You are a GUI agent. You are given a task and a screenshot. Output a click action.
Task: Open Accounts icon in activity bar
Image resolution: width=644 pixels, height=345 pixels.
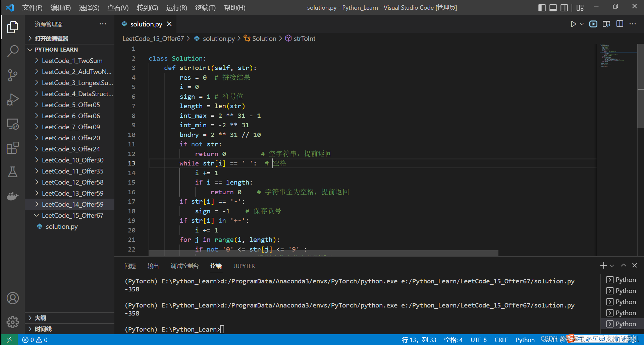(x=12, y=298)
